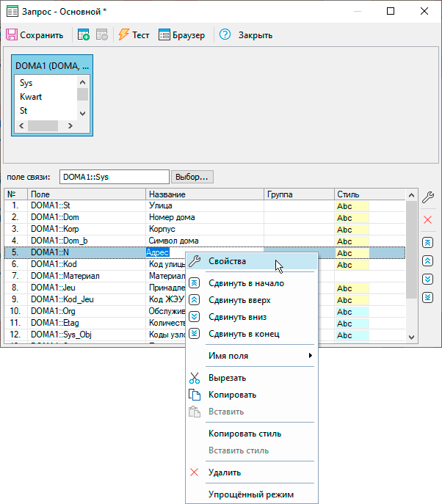
Task: Select Свойства in the context menu
Action: (x=227, y=261)
